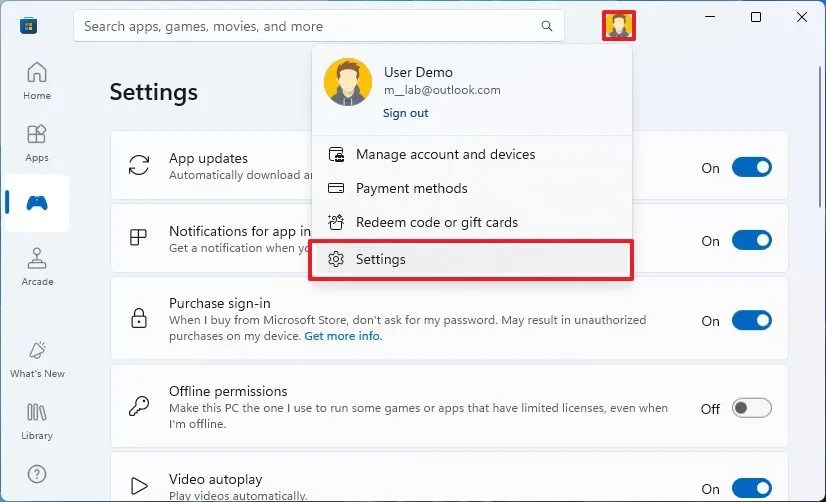
Task: Click the Settings gear icon in menu
Action: [336, 259]
